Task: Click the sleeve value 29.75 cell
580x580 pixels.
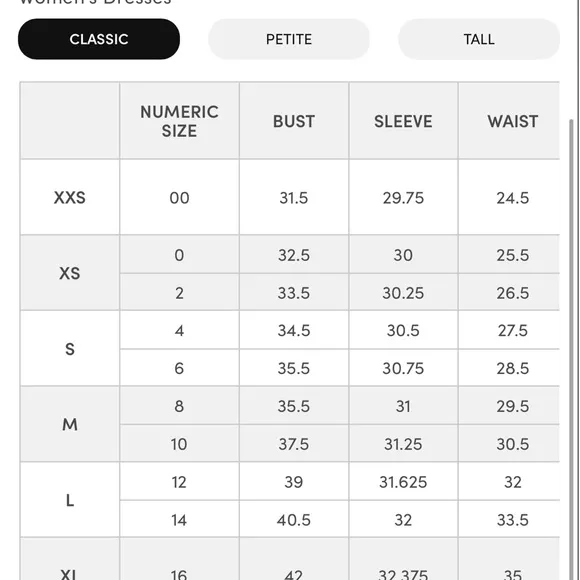Action: coord(403,197)
